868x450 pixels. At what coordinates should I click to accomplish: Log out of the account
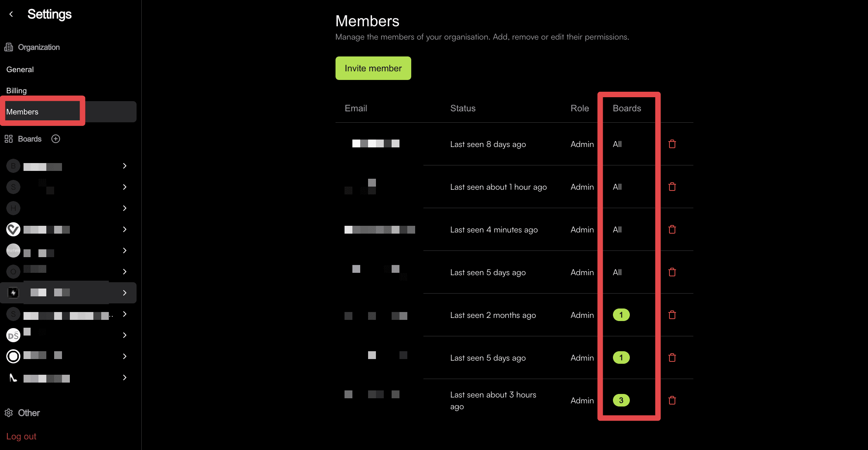point(21,436)
